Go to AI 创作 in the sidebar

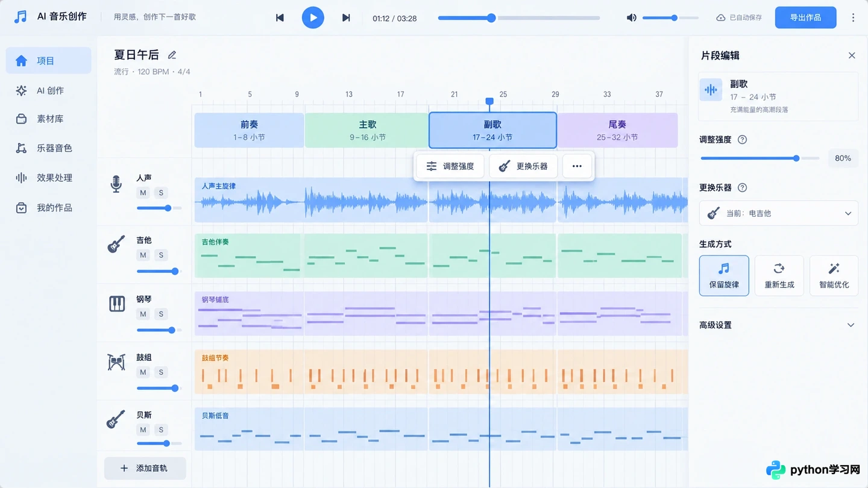pyautogui.click(x=49, y=90)
